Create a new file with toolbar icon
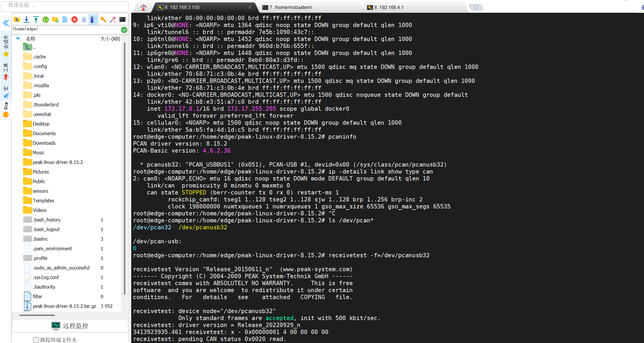The image size is (644, 343). point(65,19)
